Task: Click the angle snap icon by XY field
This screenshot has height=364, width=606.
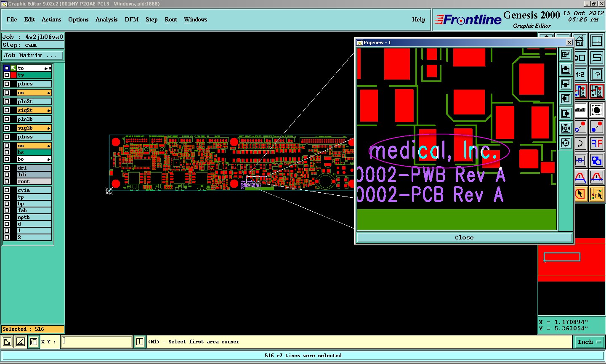Action: (x=21, y=342)
